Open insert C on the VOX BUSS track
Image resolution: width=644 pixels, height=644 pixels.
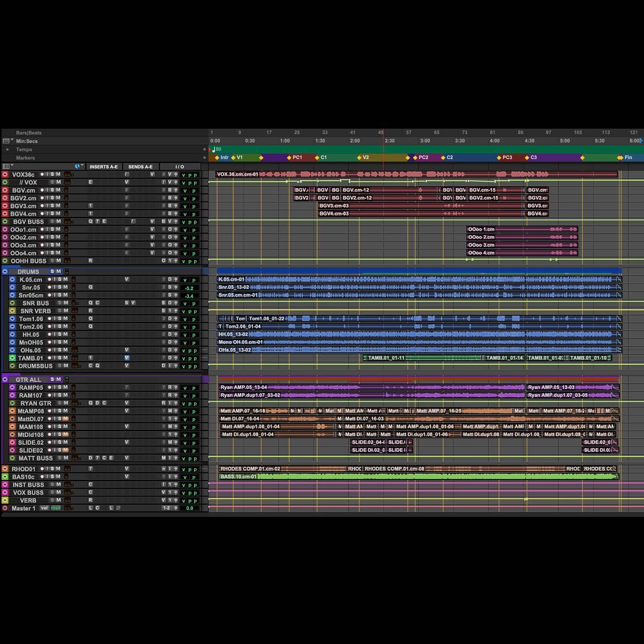[90, 492]
